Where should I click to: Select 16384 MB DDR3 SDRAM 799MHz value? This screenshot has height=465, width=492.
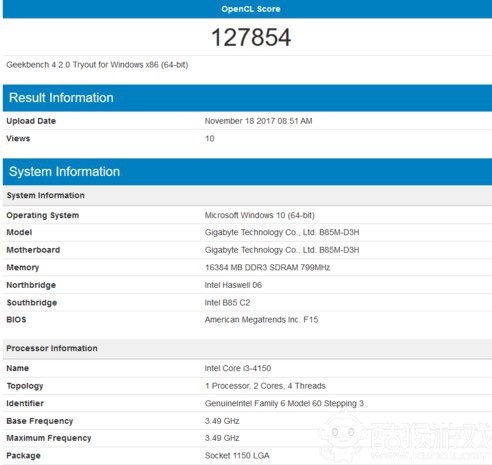[x=267, y=268]
